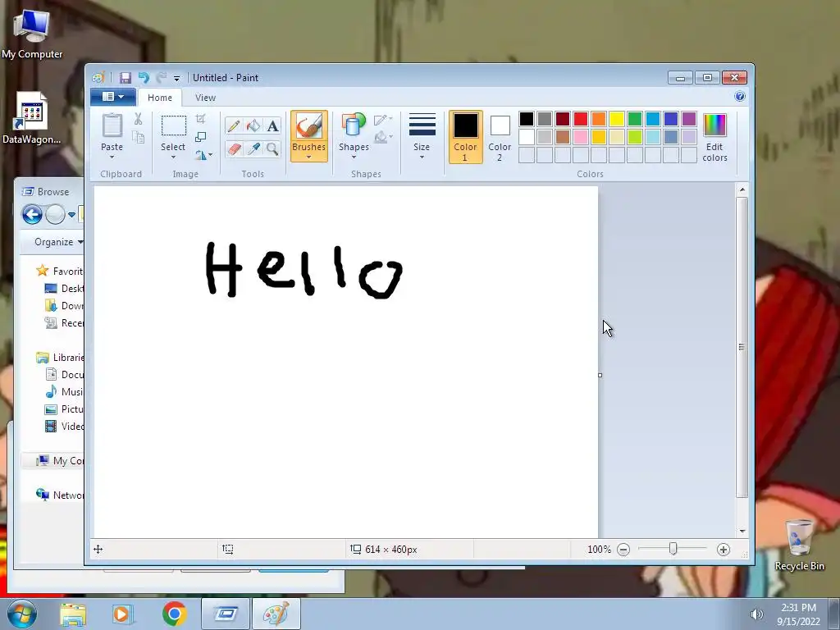Set Color 1 as active color
Image resolution: width=840 pixels, height=630 pixels.
(465, 137)
